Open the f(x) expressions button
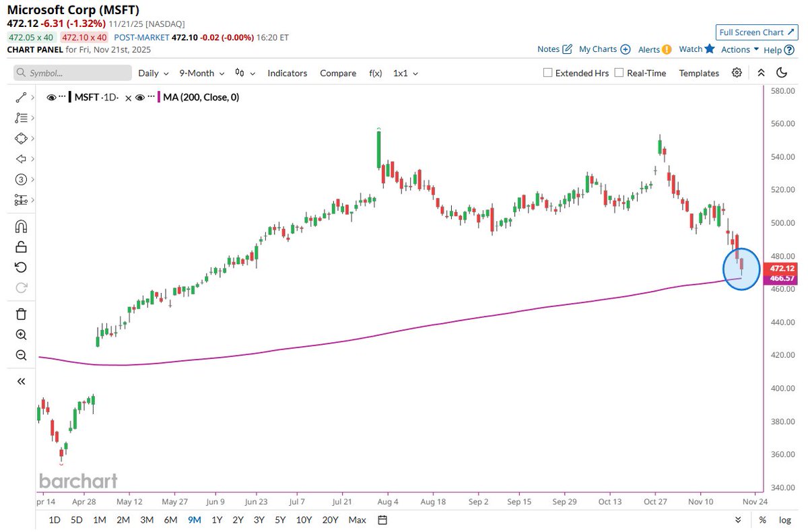Image resolution: width=808 pixels, height=532 pixels. pyautogui.click(x=375, y=73)
